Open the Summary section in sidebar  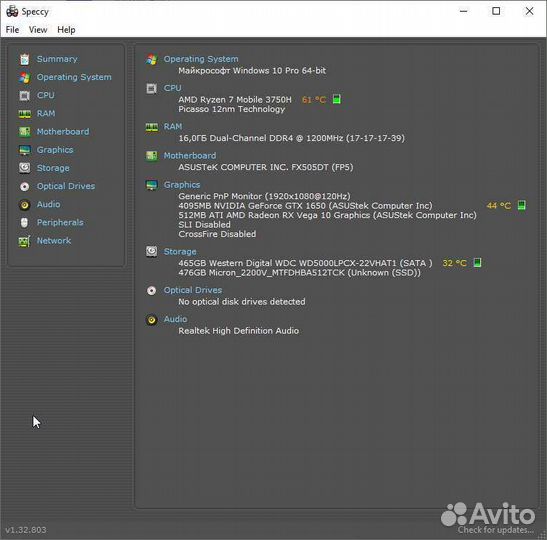pyautogui.click(x=57, y=59)
